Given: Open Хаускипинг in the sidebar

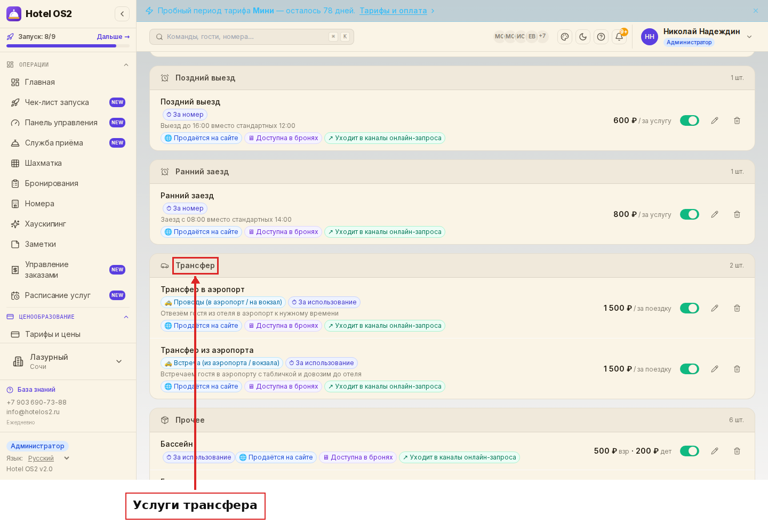Looking at the screenshot, I should click(x=68, y=224).
